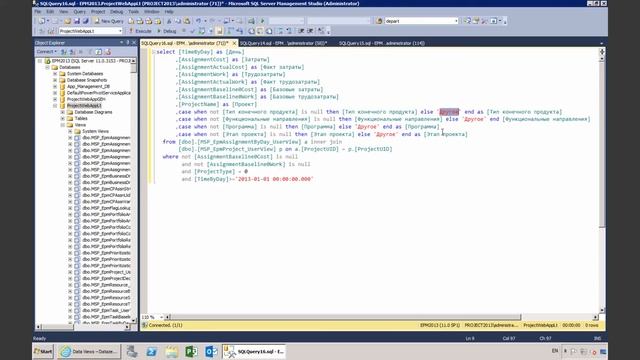Select the Database Diagrams folder

click(x=93, y=112)
